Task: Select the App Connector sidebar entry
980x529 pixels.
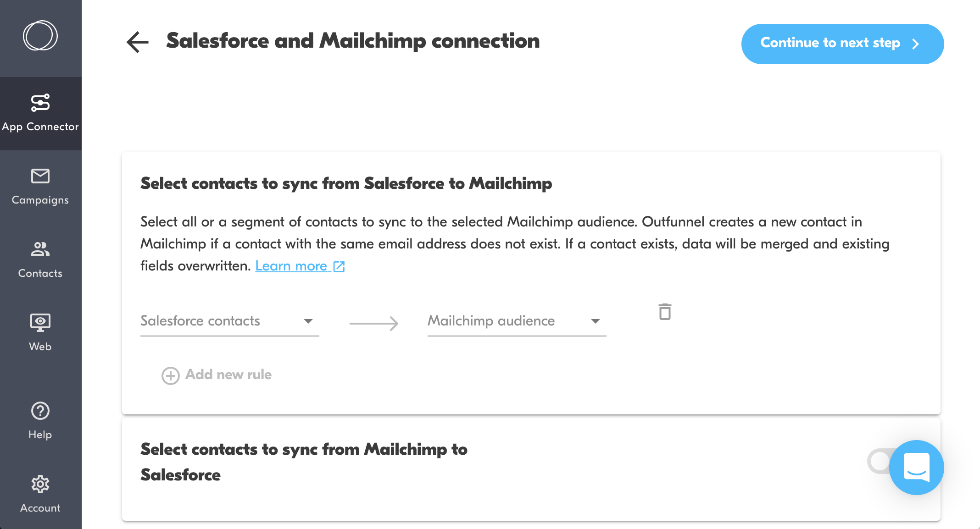Action: pyautogui.click(x=40, y=113)
